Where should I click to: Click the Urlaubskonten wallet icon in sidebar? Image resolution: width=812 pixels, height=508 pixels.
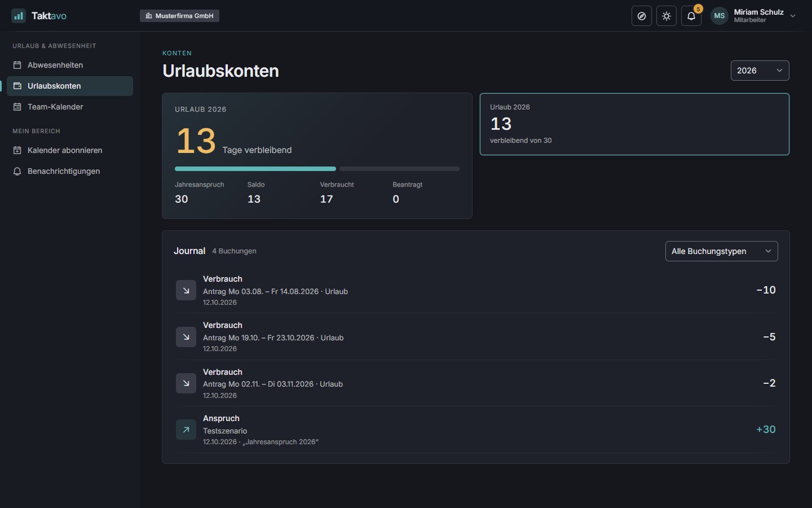click(x=17, y=86)
